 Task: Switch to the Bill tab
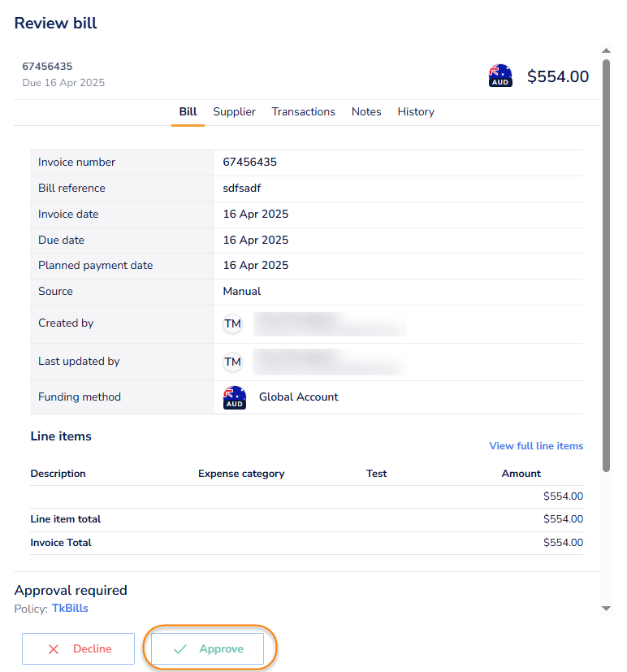pos(188,112)
